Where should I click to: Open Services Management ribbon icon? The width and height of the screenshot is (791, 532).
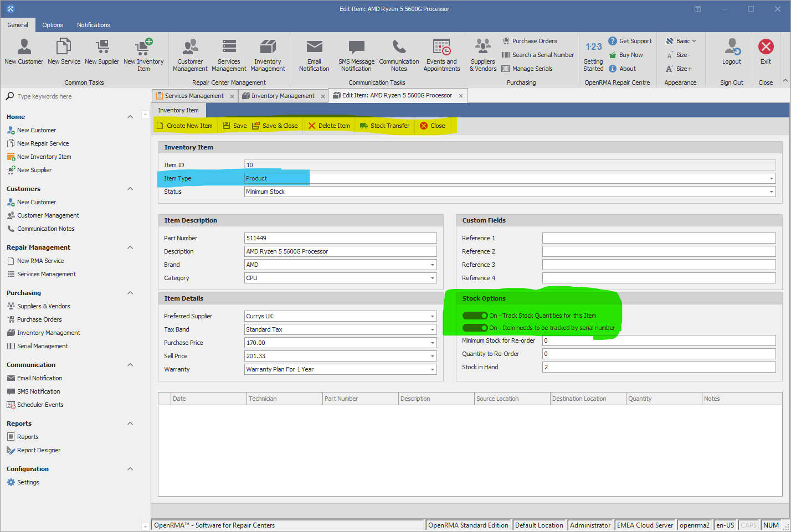tap(229, 55)
